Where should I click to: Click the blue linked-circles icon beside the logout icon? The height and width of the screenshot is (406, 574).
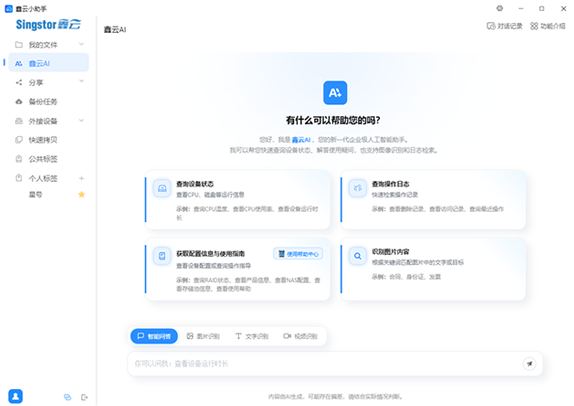point(68,397)
